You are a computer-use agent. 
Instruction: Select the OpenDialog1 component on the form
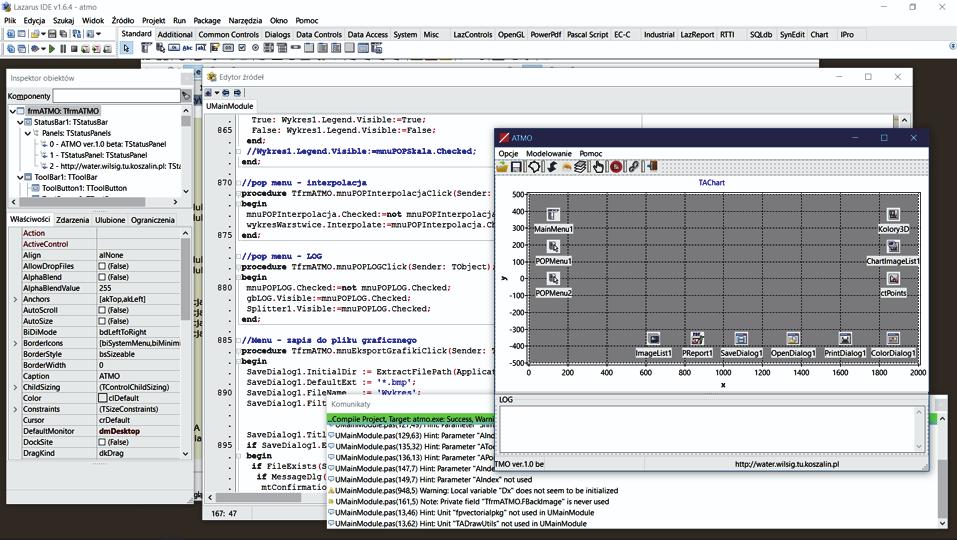click(793, 339)
